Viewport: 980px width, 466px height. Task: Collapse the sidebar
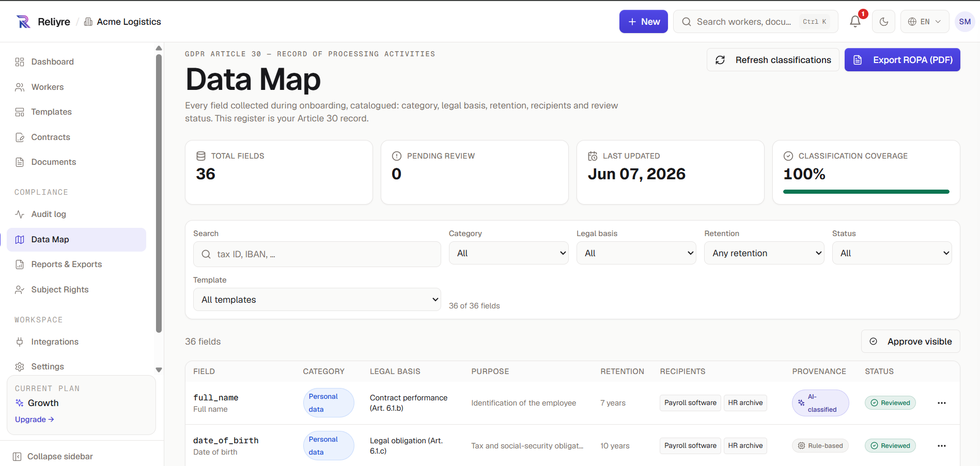point(53,457)
